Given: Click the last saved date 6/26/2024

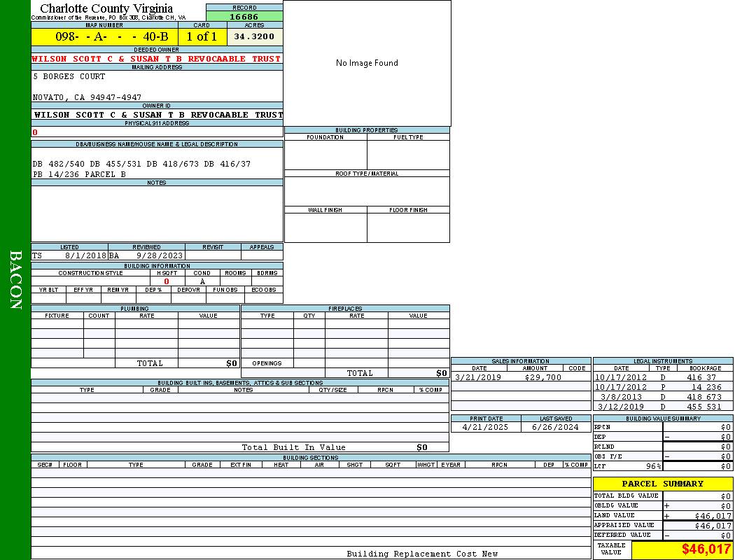Looking at the screenshot, I should coord(555,427).
